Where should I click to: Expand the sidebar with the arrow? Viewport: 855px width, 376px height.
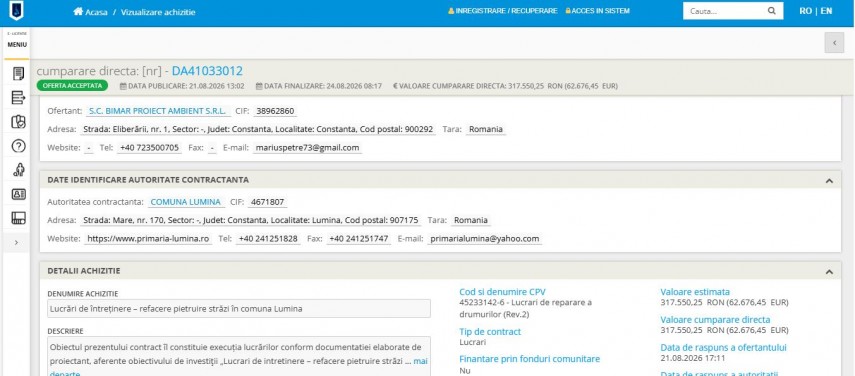pyautogui.click(x=16, y=242)
